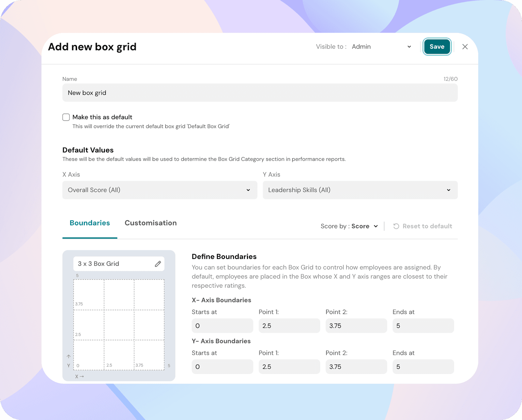Click the center cell of the box grid preview

pyautogui.click(x=119, y=325)
